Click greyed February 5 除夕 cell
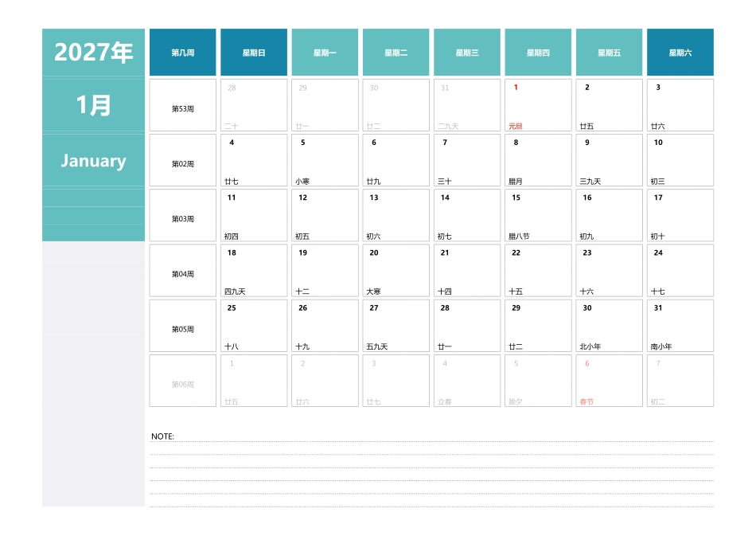Image resolution: width=756 pixels, height=536 pixels. coord(538,381)
